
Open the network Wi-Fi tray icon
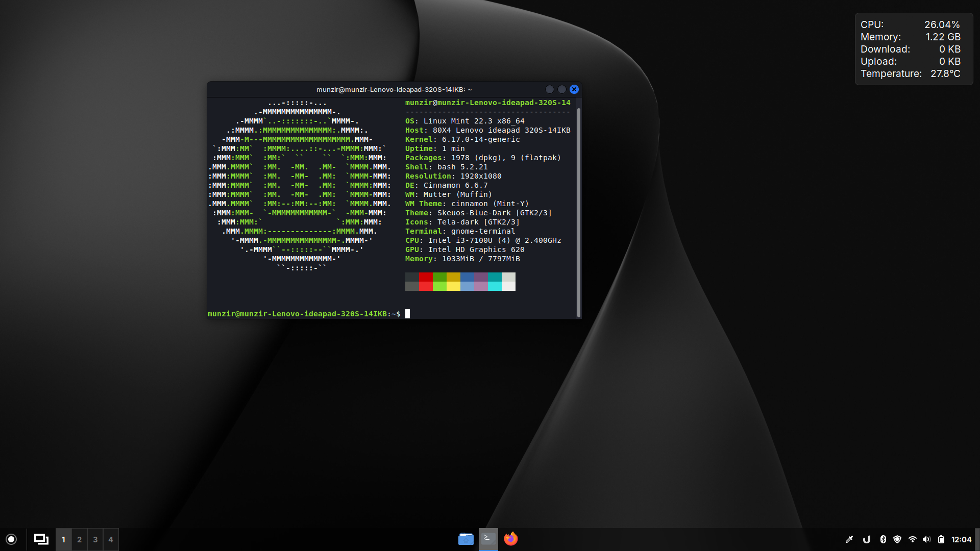(913, 539)
